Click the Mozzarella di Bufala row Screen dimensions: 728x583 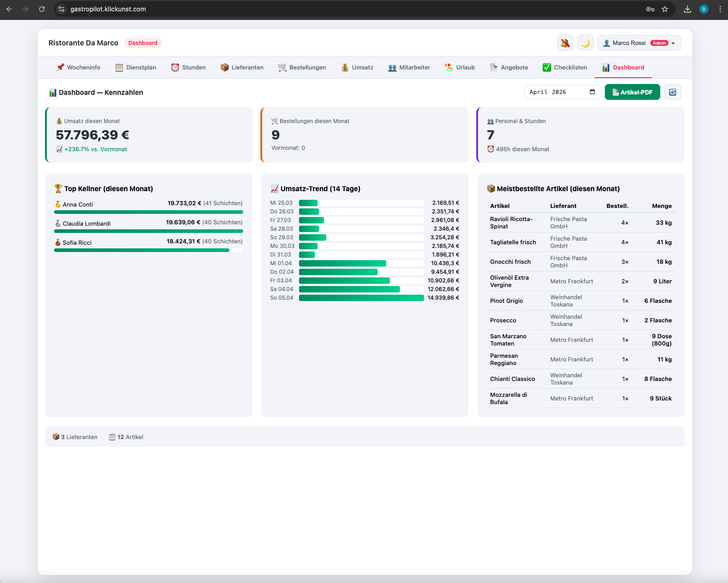click(x=581, y=398)
